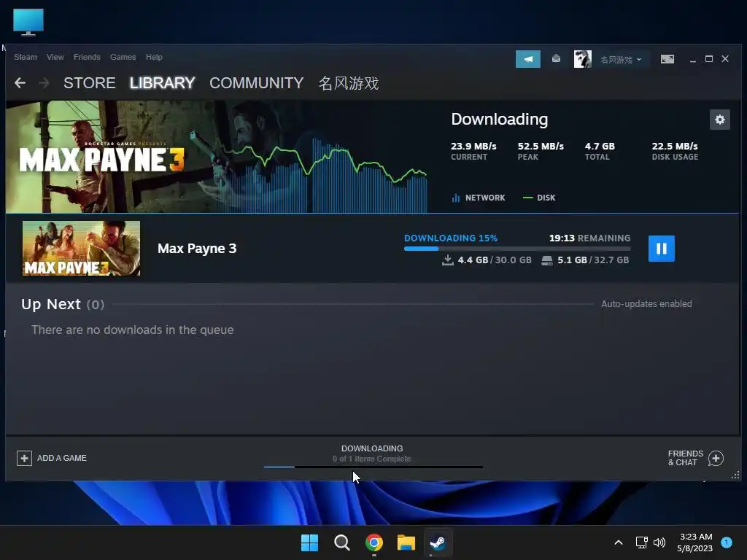This screenshot has width=747, height=560.
Task: Click 'There are no downloads in the queue'
Action: [x=133, y=330]
